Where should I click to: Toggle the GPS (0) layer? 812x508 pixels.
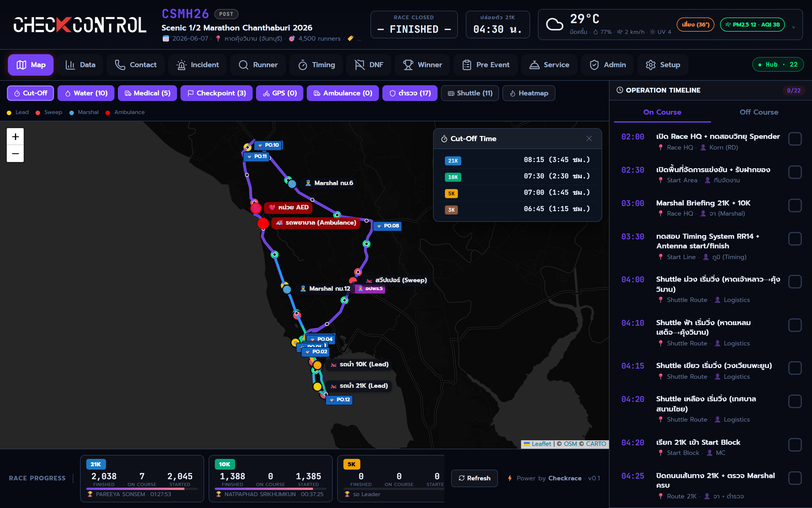pyautogui.click(x=279, y=93)
